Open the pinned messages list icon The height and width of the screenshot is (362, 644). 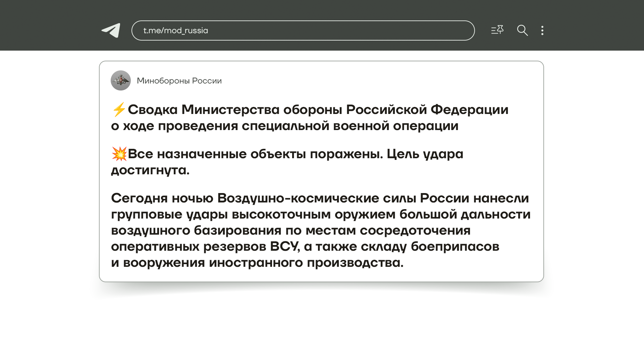[x=497, y=30]
